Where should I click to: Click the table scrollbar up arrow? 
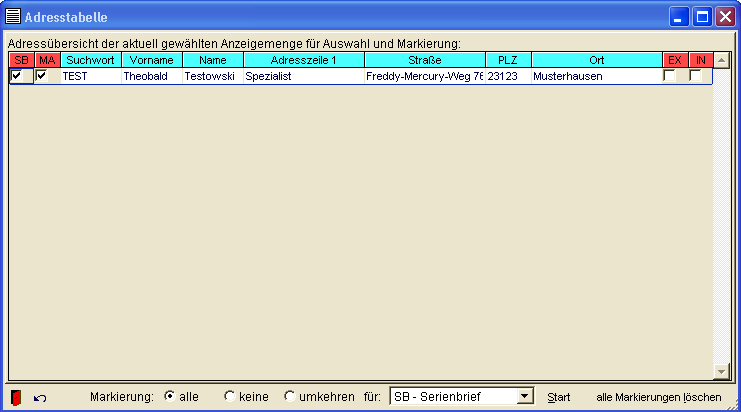pyautogui.click(x=721, y=60)
